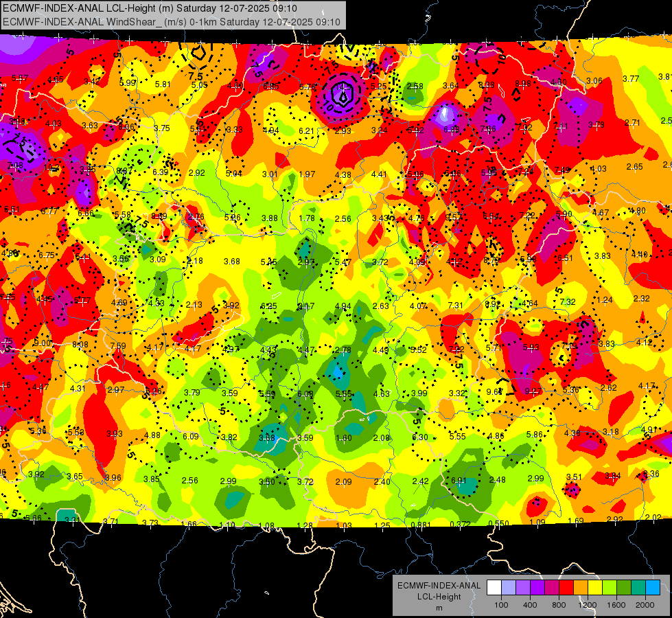Click legend scale label 2000
Image resolution: width=672 pixels, height=618 pixels.
645,605
